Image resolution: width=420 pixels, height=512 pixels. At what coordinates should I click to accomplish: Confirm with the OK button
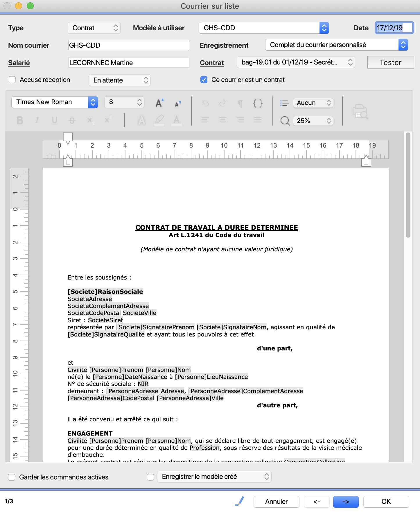tap(386, 502)
